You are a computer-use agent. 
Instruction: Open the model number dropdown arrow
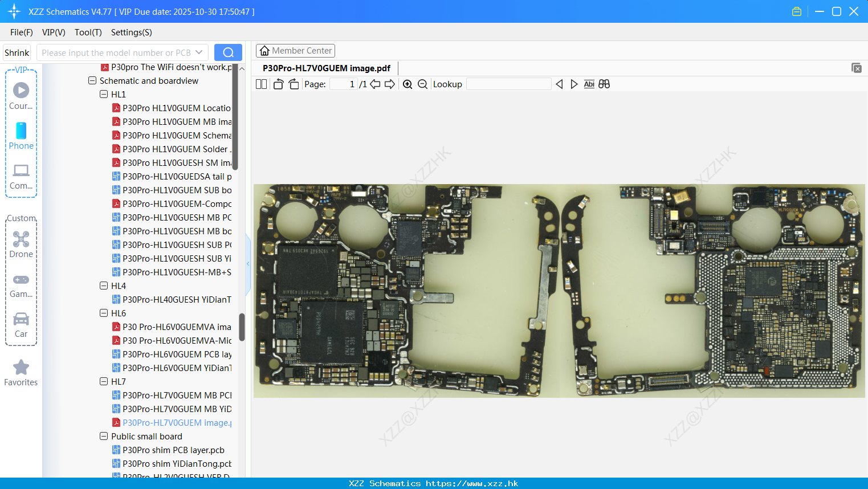coord(199,52)
